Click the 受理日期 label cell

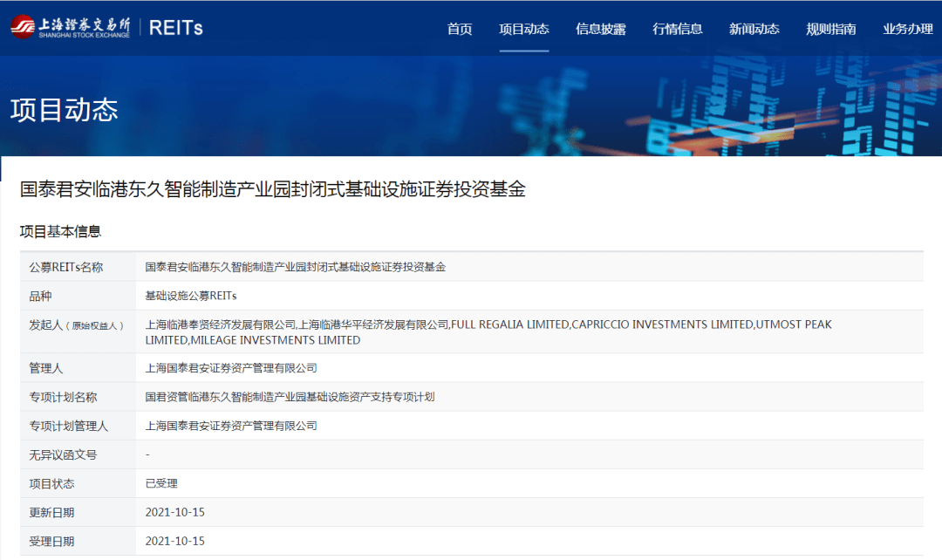point(78,541)
